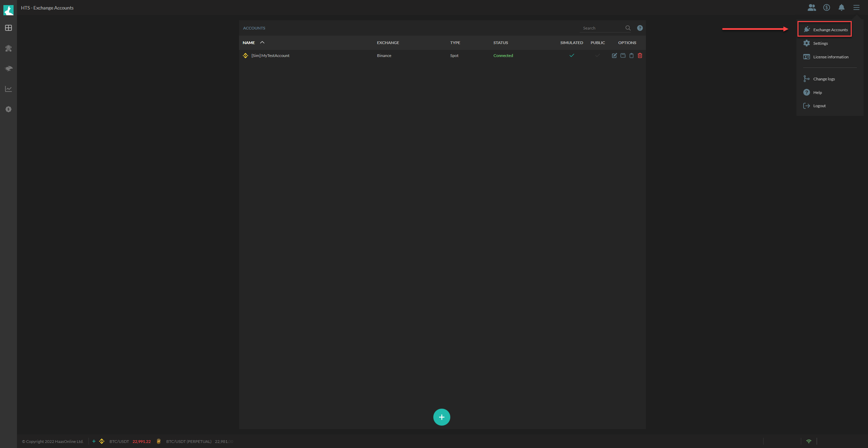Open the Trade Bots robot icon in sidebar

tap(8, 48)
